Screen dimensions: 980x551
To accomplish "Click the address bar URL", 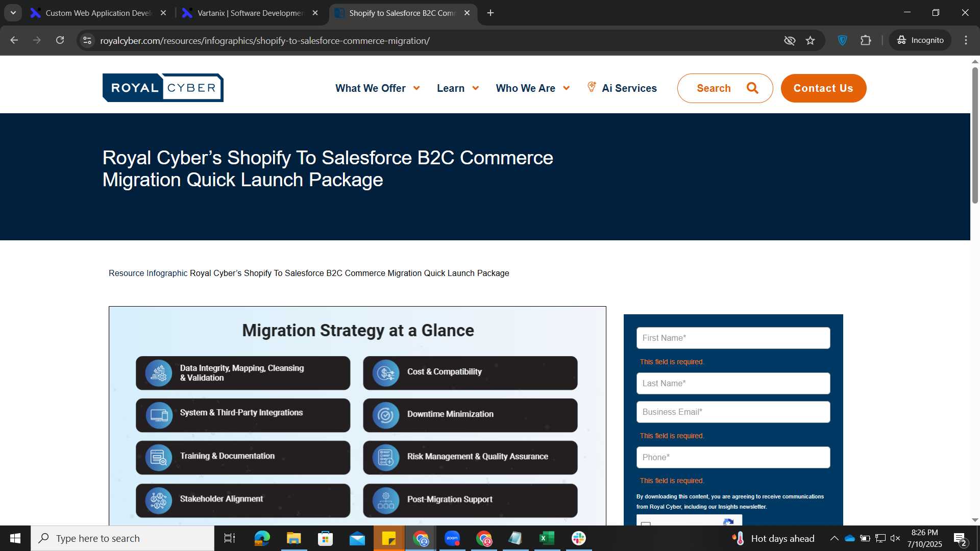I will point(265,40).
